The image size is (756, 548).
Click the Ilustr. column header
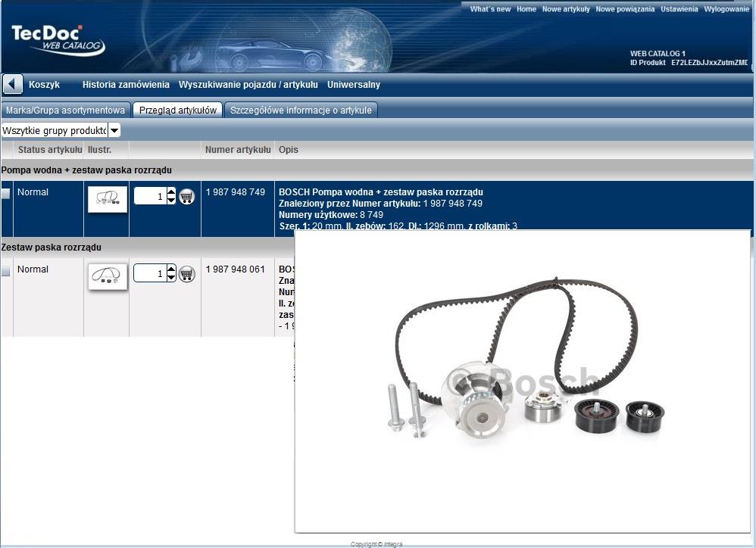(99, 150)
